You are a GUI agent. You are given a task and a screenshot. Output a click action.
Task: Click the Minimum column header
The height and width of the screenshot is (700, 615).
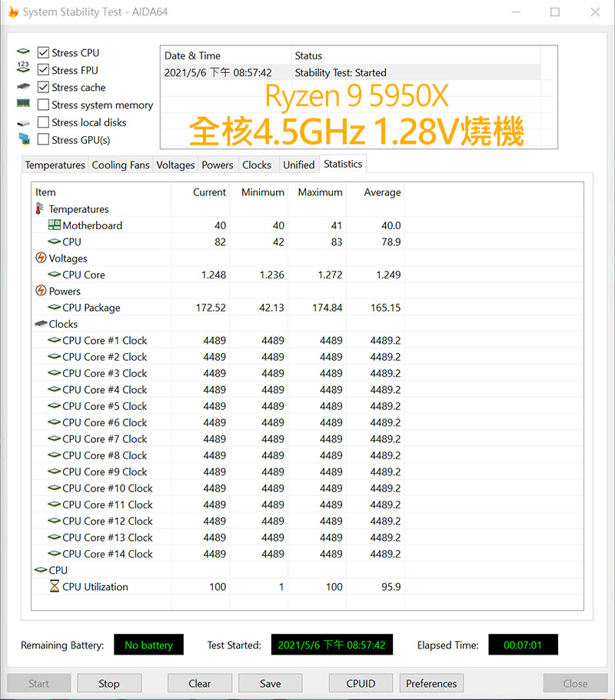pyautogui.click(x=259, y=192)
